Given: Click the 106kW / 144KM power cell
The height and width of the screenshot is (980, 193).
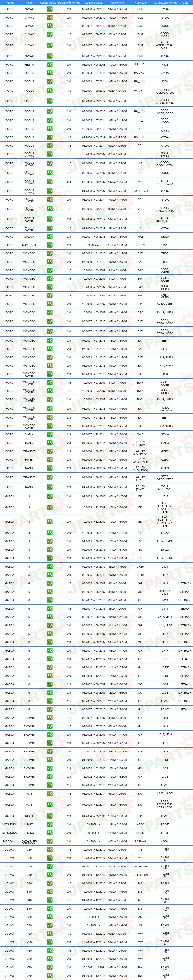Looking at the screenshot, I should [117, 841].
